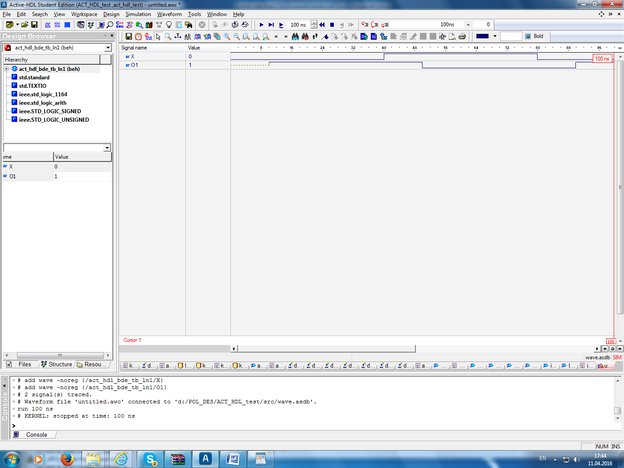Open the Design menu
This screenshot has height=468, width=624.
tap(111, 14)
